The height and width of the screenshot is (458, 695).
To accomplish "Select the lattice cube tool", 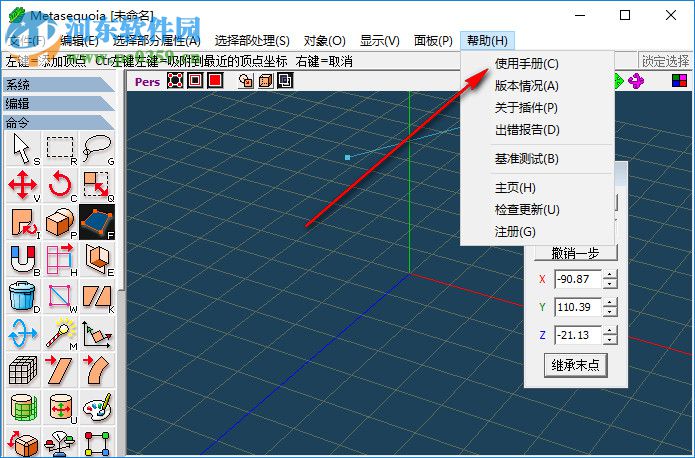I will (x=23, y=370).
